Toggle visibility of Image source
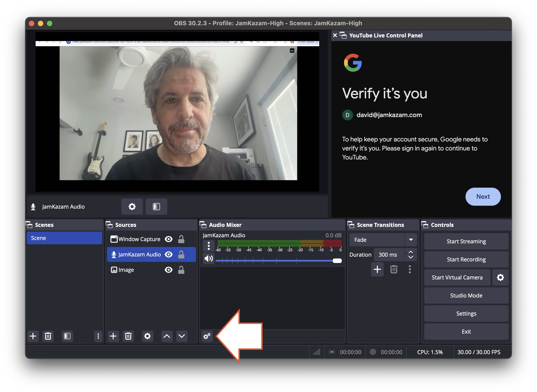 click(169, 270)
